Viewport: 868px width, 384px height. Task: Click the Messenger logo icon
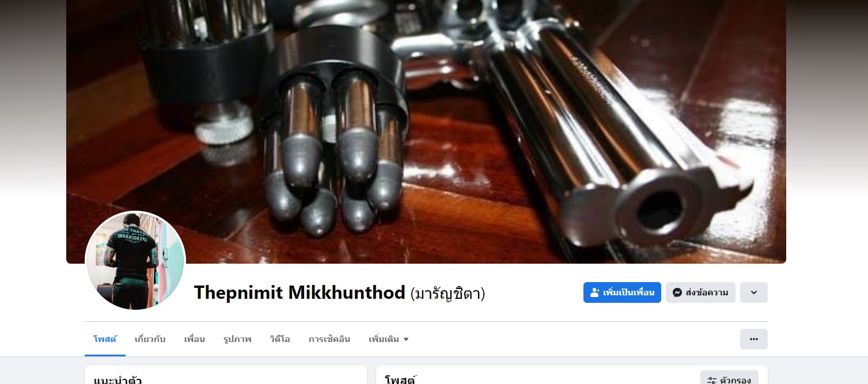[677, 292]
